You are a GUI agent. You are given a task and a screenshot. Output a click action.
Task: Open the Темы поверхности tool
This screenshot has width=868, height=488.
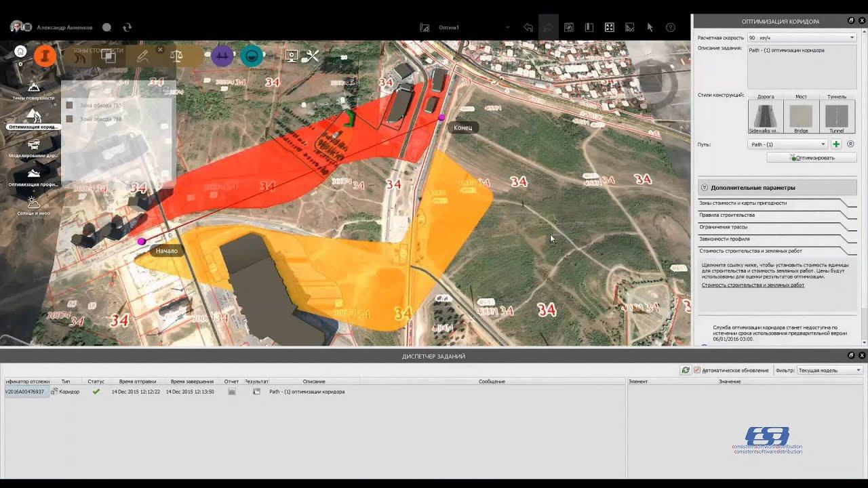33,90
